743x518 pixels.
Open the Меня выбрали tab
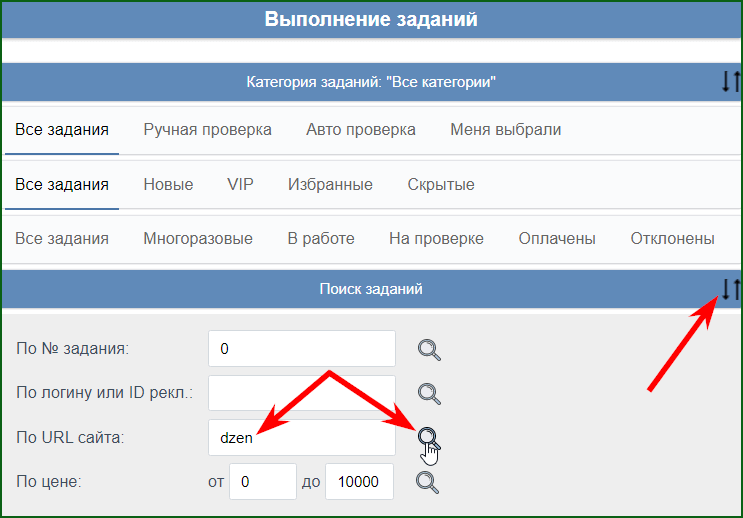click(x=506, y=129)
